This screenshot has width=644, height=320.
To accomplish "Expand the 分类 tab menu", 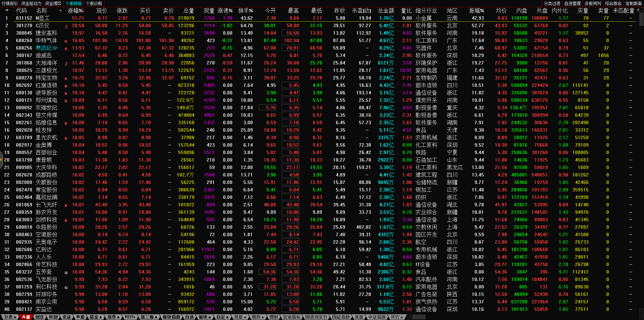I will [10, 317].
